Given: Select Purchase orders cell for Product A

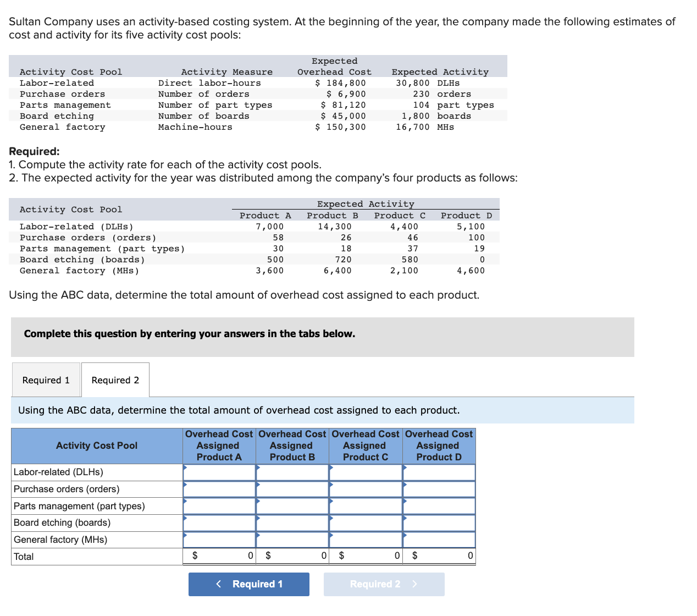Looking at the screenshot, I should point(219,488).
